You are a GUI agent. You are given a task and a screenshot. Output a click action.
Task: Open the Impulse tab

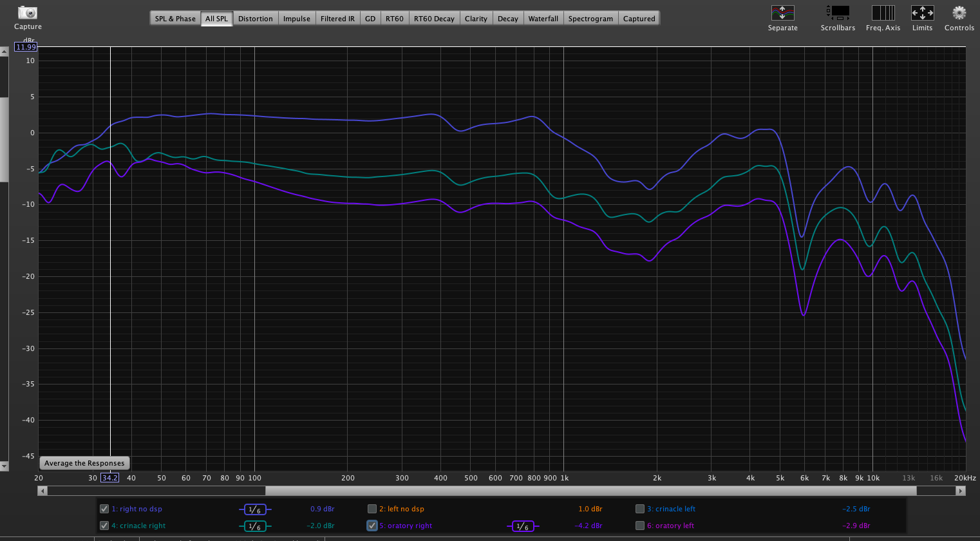click(297, 19)
